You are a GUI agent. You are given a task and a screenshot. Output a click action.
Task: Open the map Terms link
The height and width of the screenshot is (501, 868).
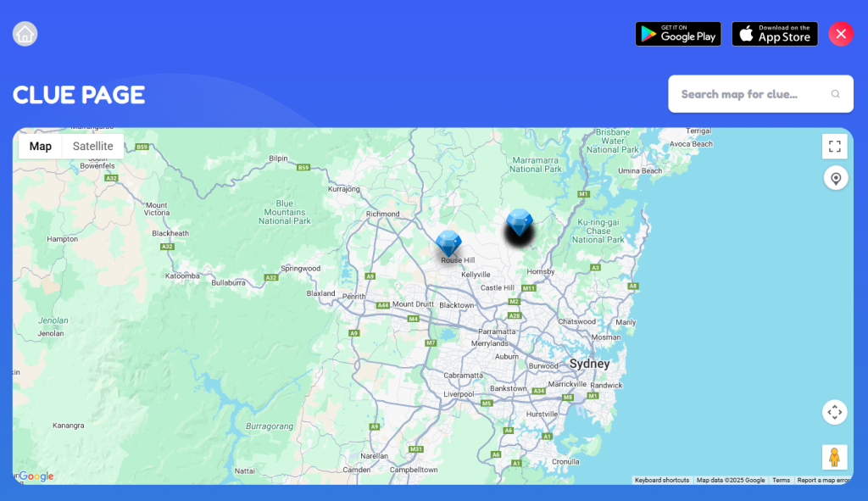tap(781, 480)
